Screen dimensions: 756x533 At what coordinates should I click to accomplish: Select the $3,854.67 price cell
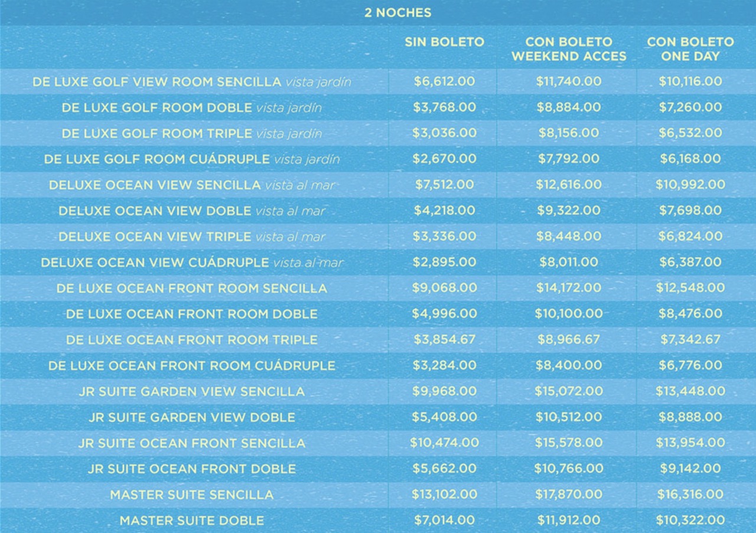444,340
